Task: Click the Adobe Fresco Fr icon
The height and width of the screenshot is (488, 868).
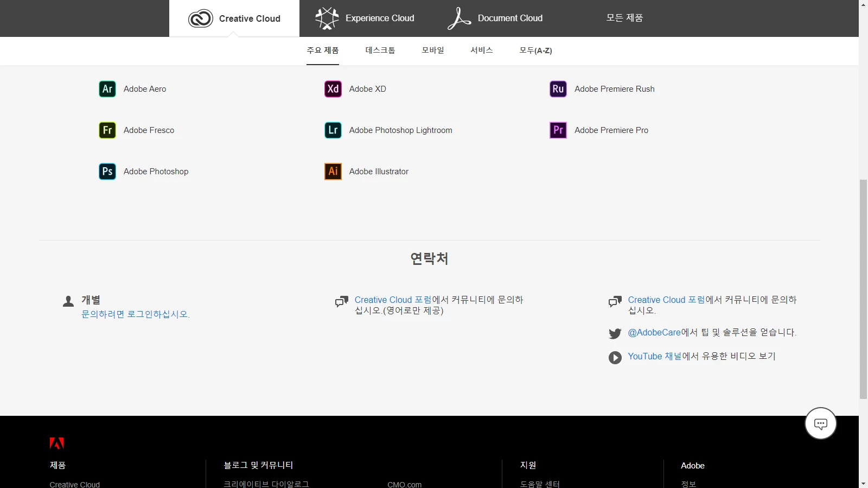Action: 107,130
